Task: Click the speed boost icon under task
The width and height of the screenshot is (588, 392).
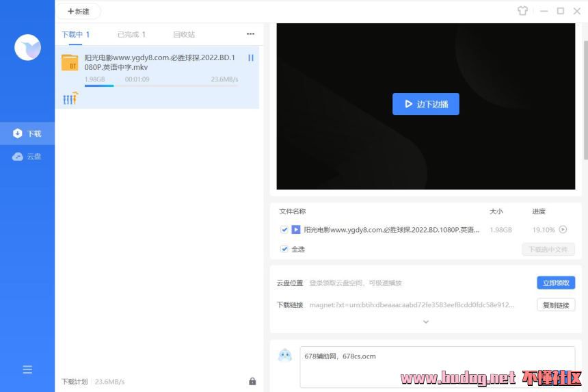Action: (70, 98)
